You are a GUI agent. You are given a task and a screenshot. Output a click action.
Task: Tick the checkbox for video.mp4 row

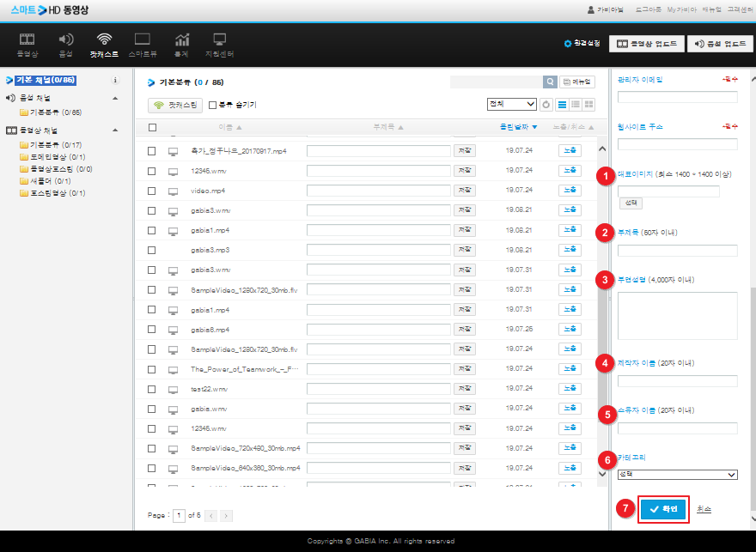[x=152, y=191]
